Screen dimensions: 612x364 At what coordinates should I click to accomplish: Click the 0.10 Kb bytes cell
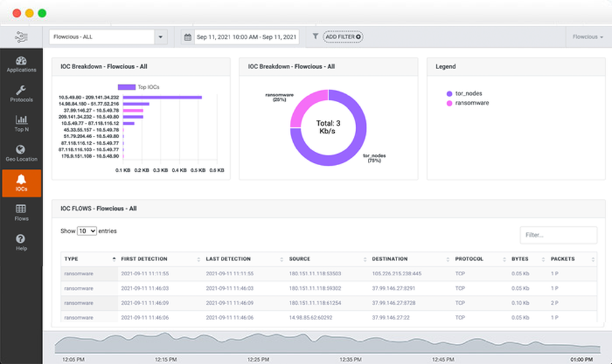pos(520,303)
